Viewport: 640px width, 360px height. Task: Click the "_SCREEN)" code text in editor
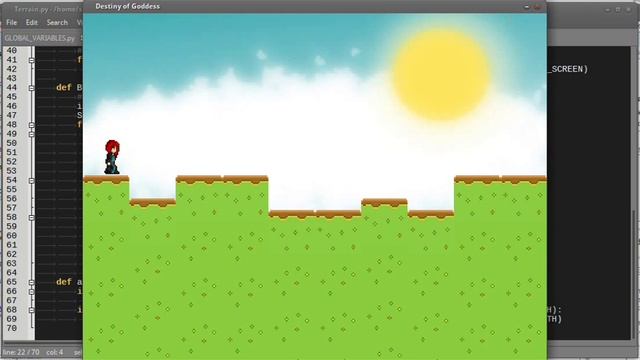[x=568, y=69]
